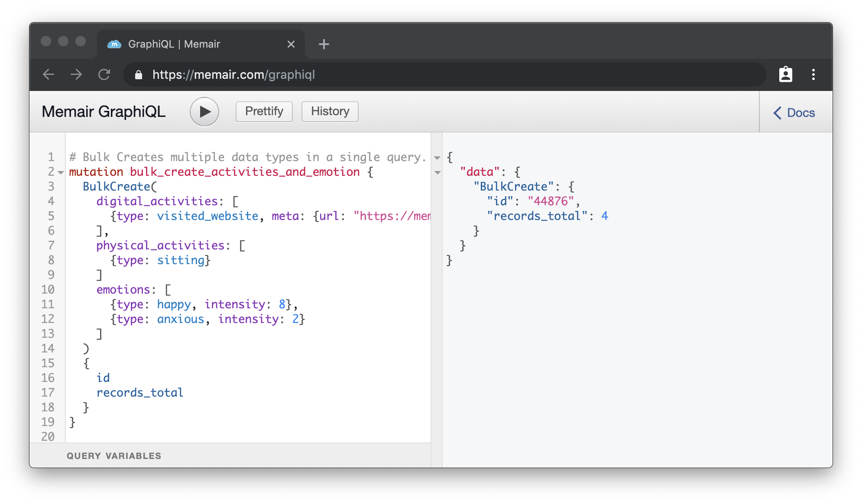
Task: Click the emotions argument
Action: pos(123,290)
